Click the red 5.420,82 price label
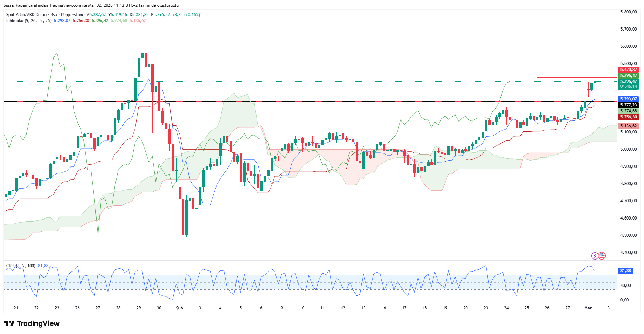This screenshot has width=644, height=334. pos(628,70)
